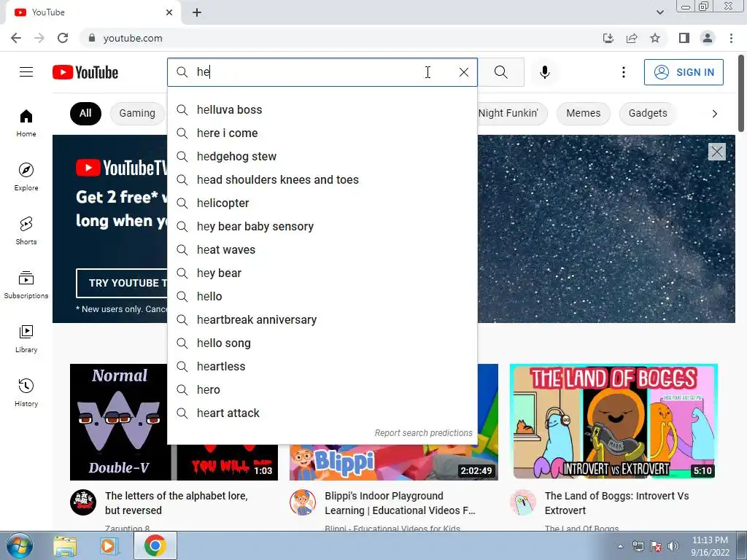Open the tab search dropdown arrow
The width and height of the screenshot is (747, 560).
click(659, 12)
